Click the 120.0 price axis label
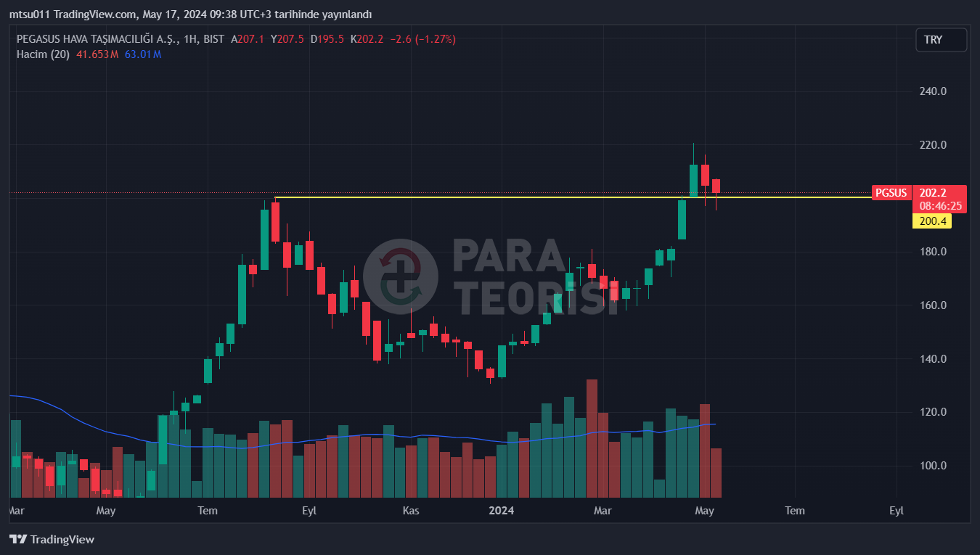This screenshot has width=980, height=555. coord(933,412)
